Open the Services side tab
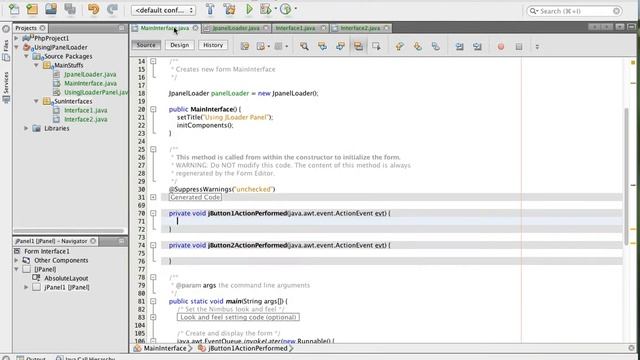640x360 pixels. [6, 87]
